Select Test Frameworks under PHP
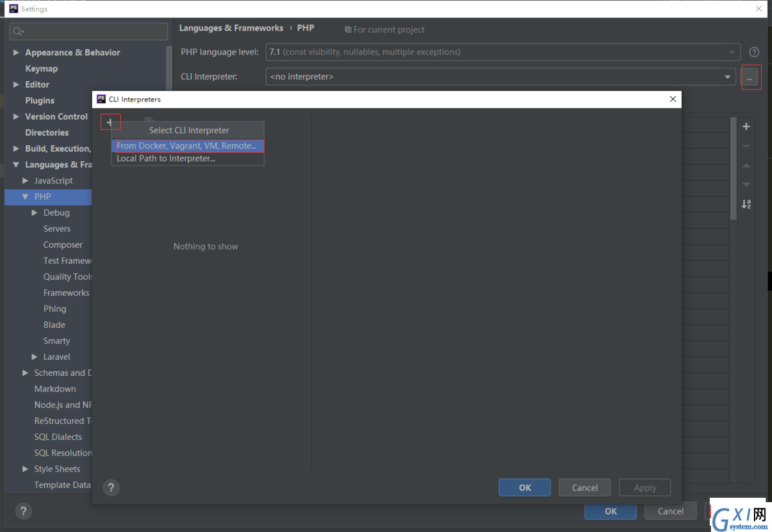The width and height of the screenshot is (772, 532). 68,261
